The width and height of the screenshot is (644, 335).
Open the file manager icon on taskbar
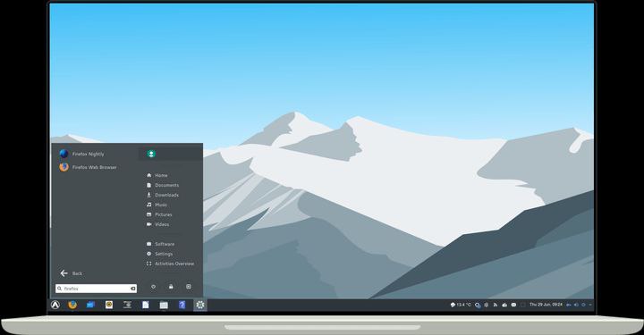coord(164,305)
